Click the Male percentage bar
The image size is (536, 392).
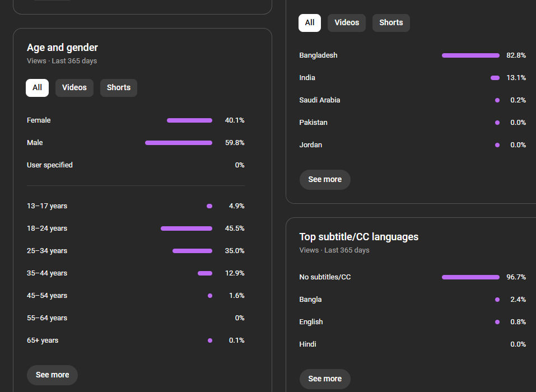click(x=179, y=143)
